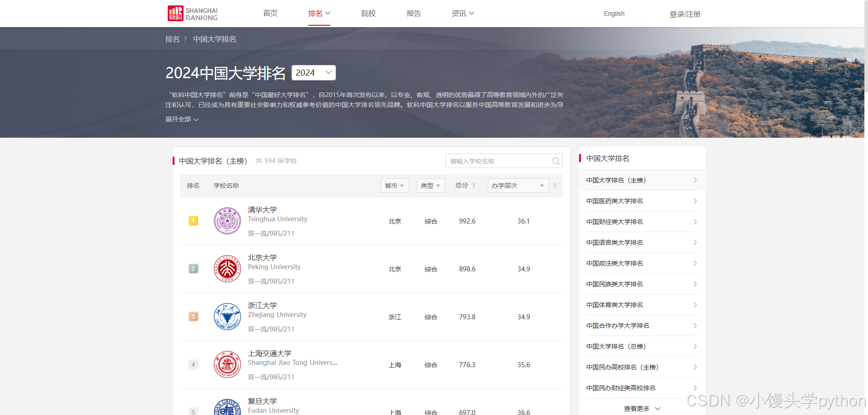The width and height of the screenshot is (868, 415).
Task: Open 中国大学排名（总榜） sidebar item
Action: pyautogui.click(x=642, y=346)
